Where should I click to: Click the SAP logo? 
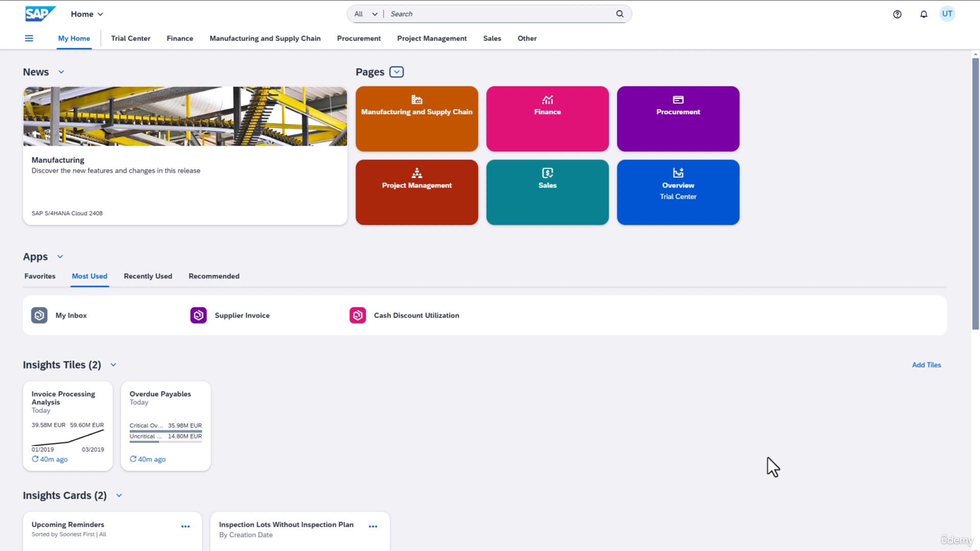point(40,14)
